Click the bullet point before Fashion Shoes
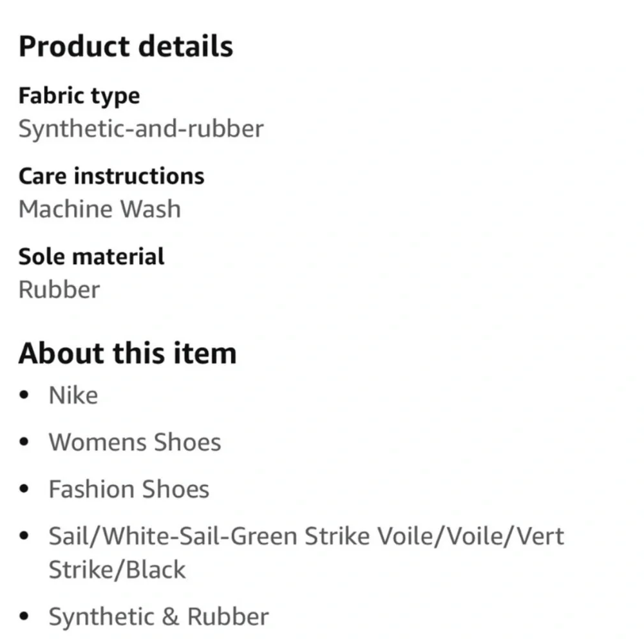This screenshot has width=644, height=644. 24,489
